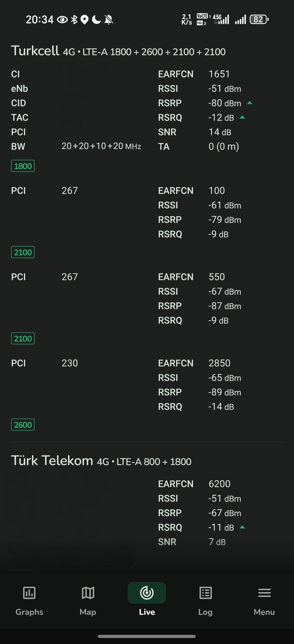Tap the Bluetooth status icon
The height and width of the screenshot is (644, 294).
[74, 19]
